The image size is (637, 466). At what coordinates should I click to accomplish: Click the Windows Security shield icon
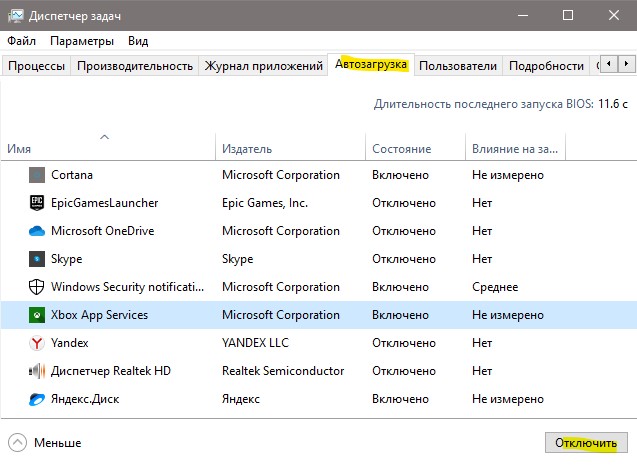click(x=37, y=287)
